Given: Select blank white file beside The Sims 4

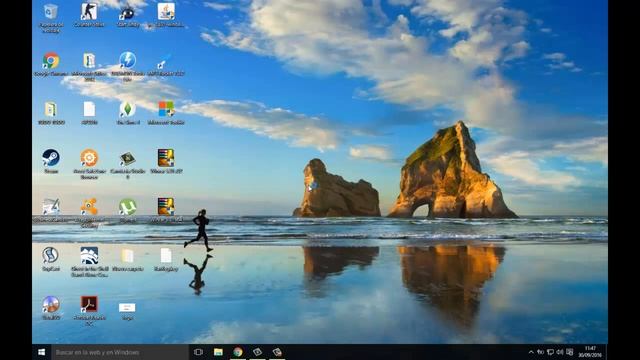Looking at the screenshot, I should pos(89,109).
